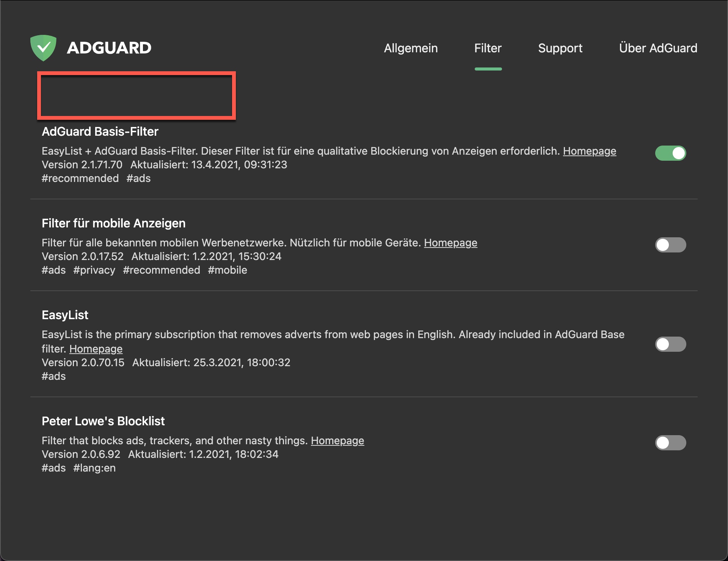Click the AdGuard shield logo icon

(44, 47)
